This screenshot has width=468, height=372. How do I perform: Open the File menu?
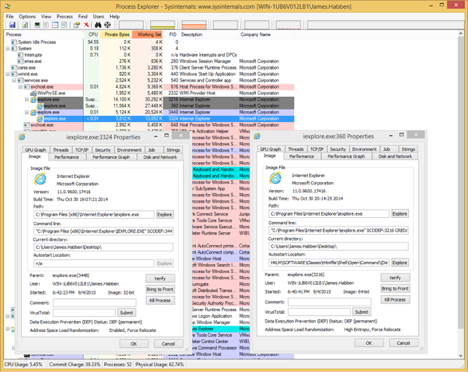point(10,16)
